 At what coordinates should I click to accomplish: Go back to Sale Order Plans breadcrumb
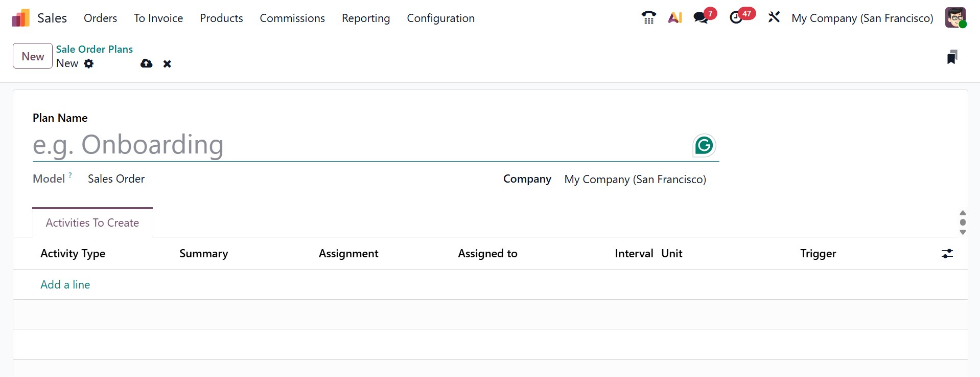pyautogui.click(x=95, y=49)
